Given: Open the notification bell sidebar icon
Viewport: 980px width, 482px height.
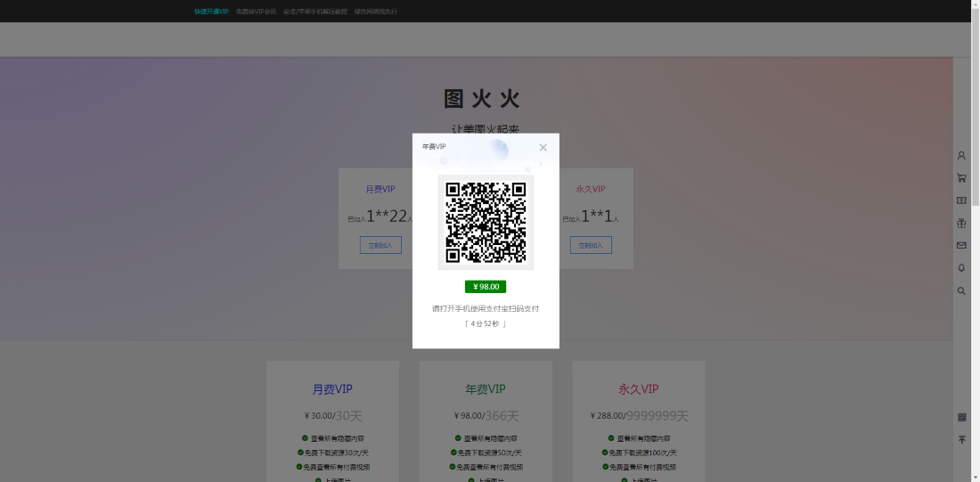Looking at the screenshot, I should [961, 268].
